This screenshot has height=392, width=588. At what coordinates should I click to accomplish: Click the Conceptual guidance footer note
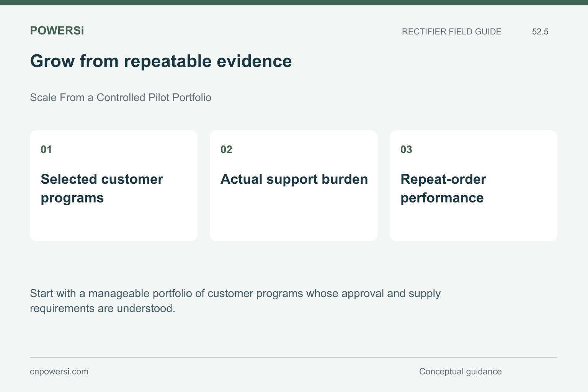click(460, 372)
